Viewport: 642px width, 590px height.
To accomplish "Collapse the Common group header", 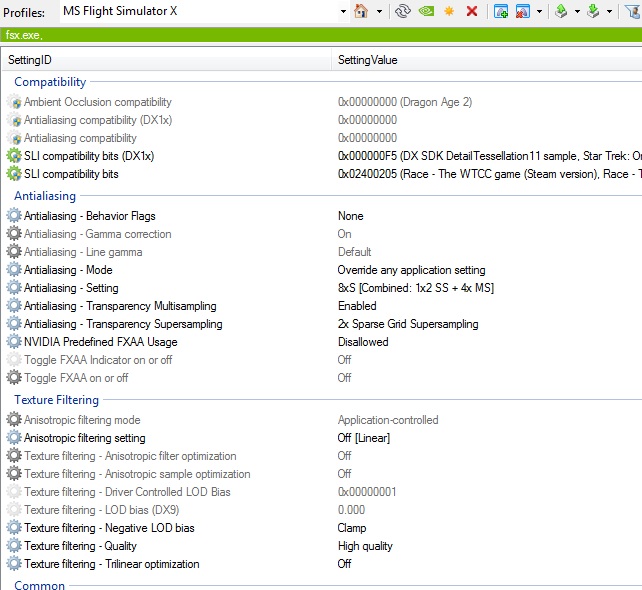I will (x=39, y=585).
